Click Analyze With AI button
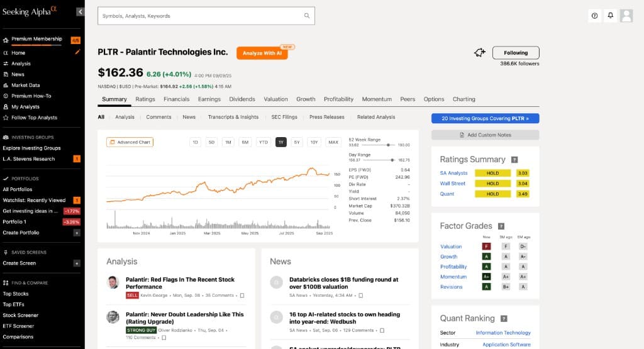Image resolution: width=644 pixels, height=349 pixels. click(262, 53)
